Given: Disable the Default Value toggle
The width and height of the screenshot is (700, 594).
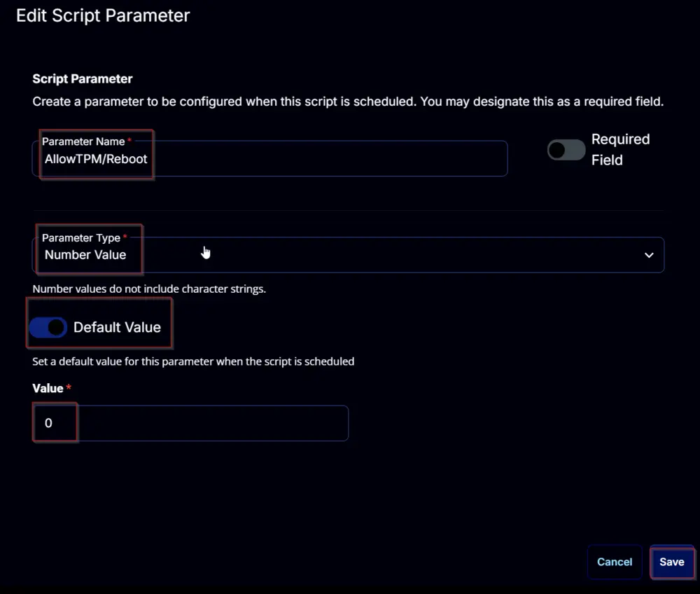Looking at the screenshot, I should point(48,327).
